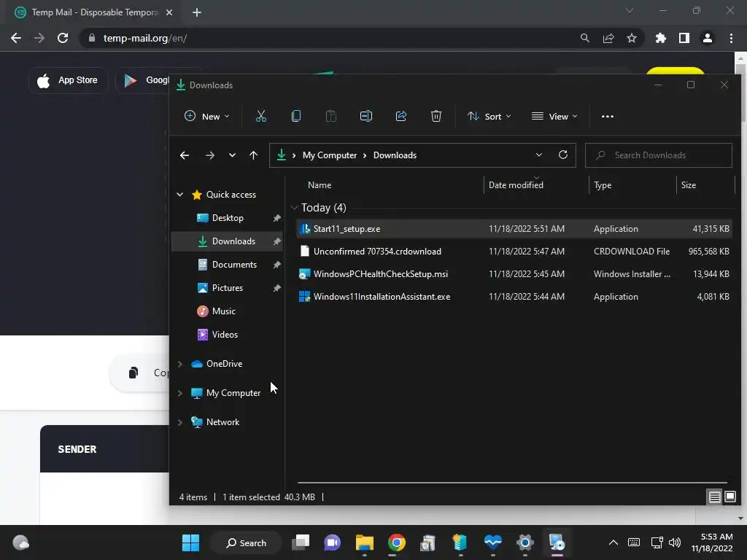This screenshot has height=560, width=747.
Task: Switch to details view layout icon
Action: pos(715,497)
